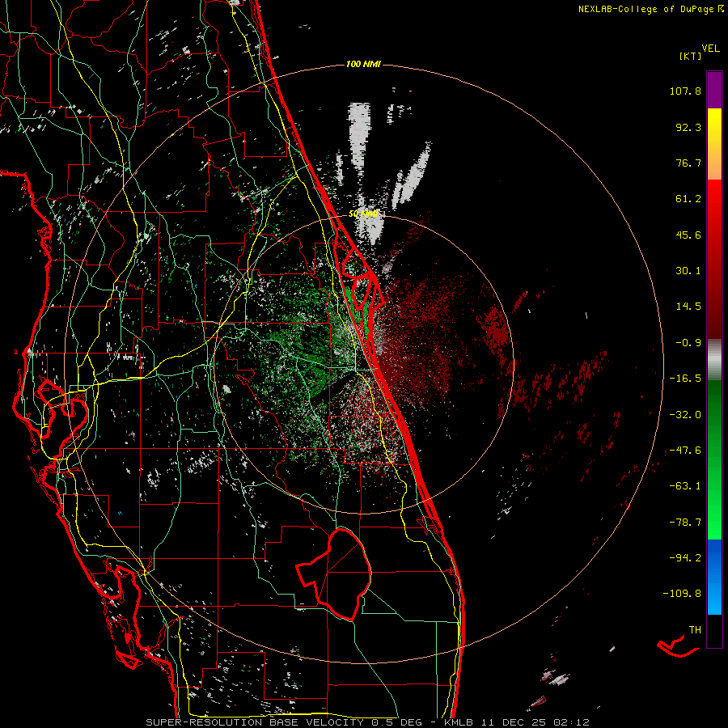The image size is (728, 728).
Task: Click the 50 NMI range ring label
Action: (363, 214)
